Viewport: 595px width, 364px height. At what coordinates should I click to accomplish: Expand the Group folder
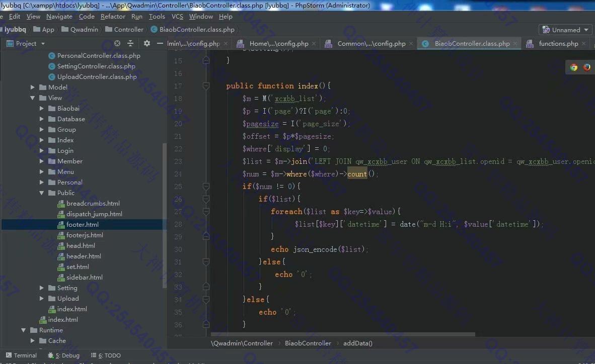[x=42, y=130]
